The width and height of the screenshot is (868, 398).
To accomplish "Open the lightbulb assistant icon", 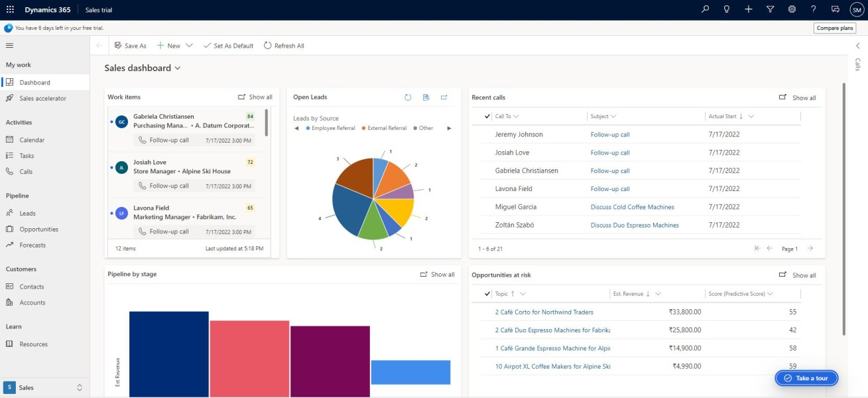I will pos(727,9).
